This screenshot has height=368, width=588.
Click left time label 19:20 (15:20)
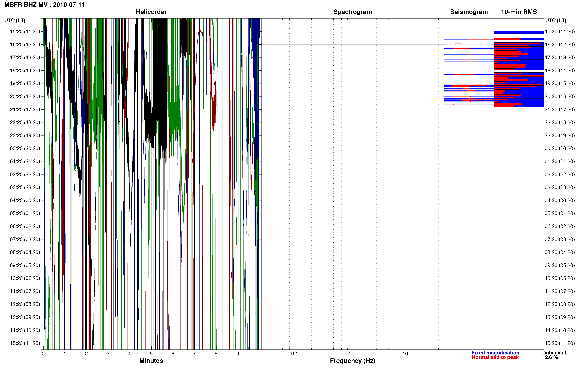pos(25,83)
